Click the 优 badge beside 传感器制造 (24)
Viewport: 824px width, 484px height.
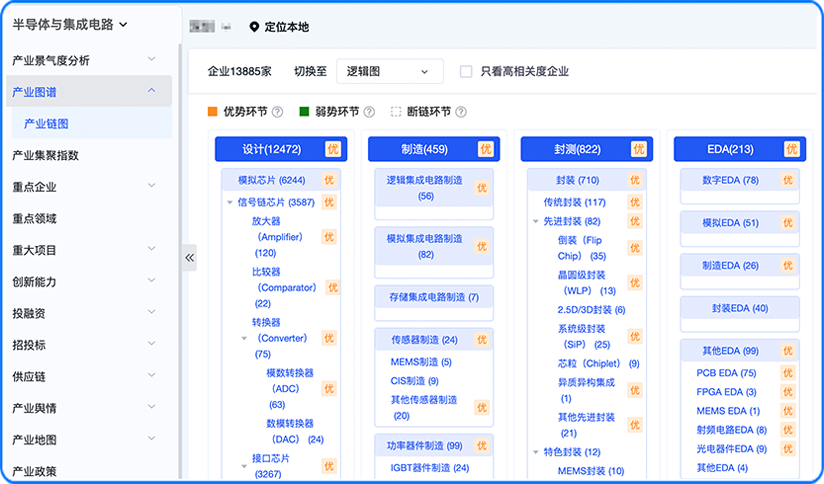coord(482,340)
